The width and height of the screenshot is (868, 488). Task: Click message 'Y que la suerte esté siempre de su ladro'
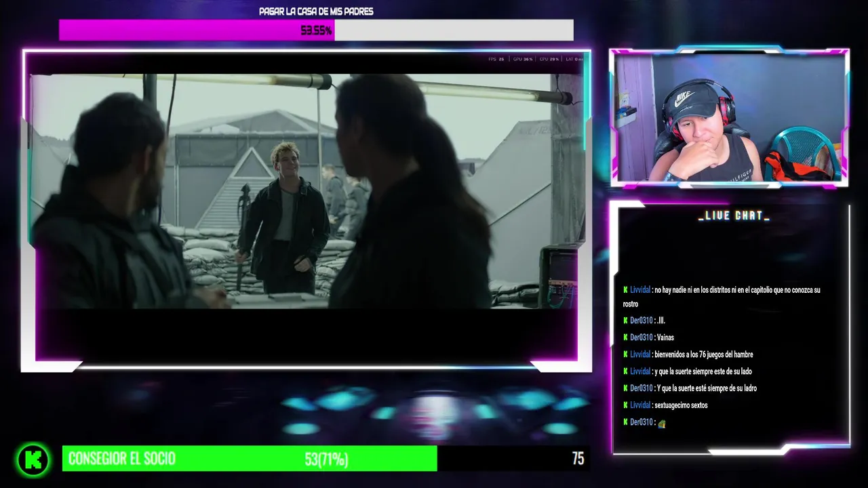pos(707,388)
